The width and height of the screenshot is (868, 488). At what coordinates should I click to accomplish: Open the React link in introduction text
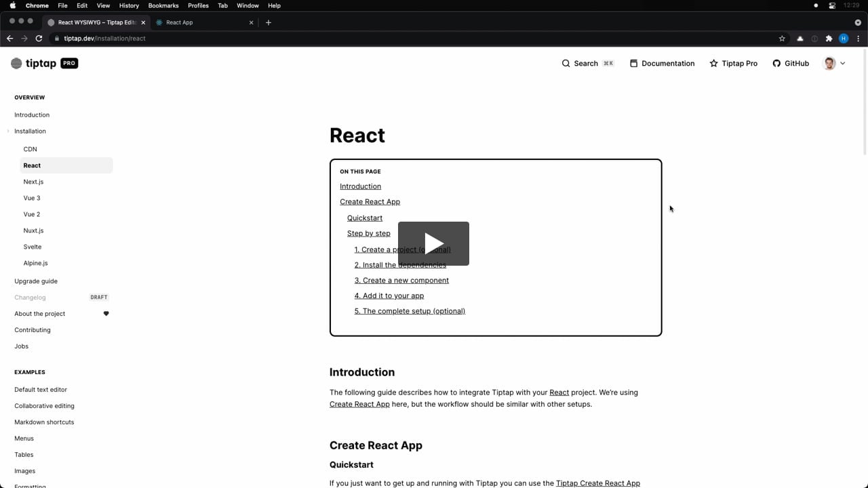tap(559, 392)
